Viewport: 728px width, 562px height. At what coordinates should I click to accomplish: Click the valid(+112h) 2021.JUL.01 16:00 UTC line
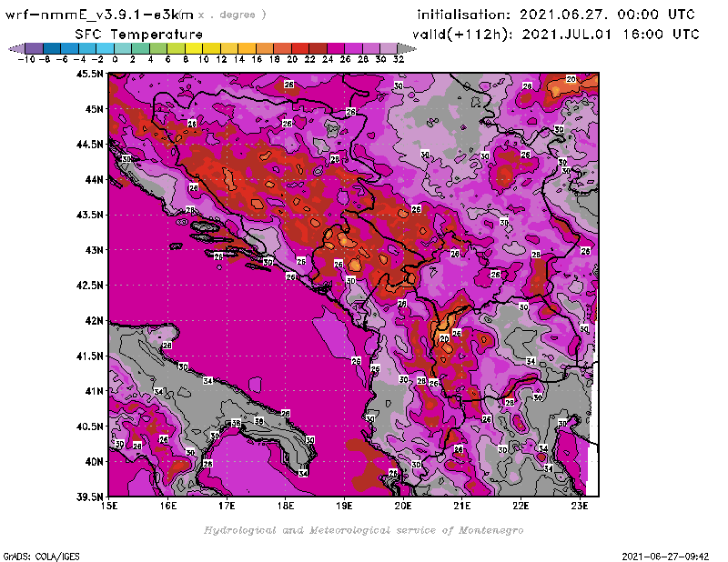click(x=556, y=35)
